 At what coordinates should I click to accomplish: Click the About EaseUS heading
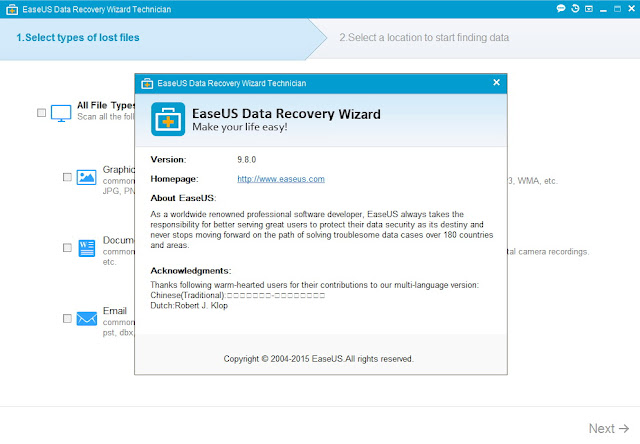[x=183, y=198]
